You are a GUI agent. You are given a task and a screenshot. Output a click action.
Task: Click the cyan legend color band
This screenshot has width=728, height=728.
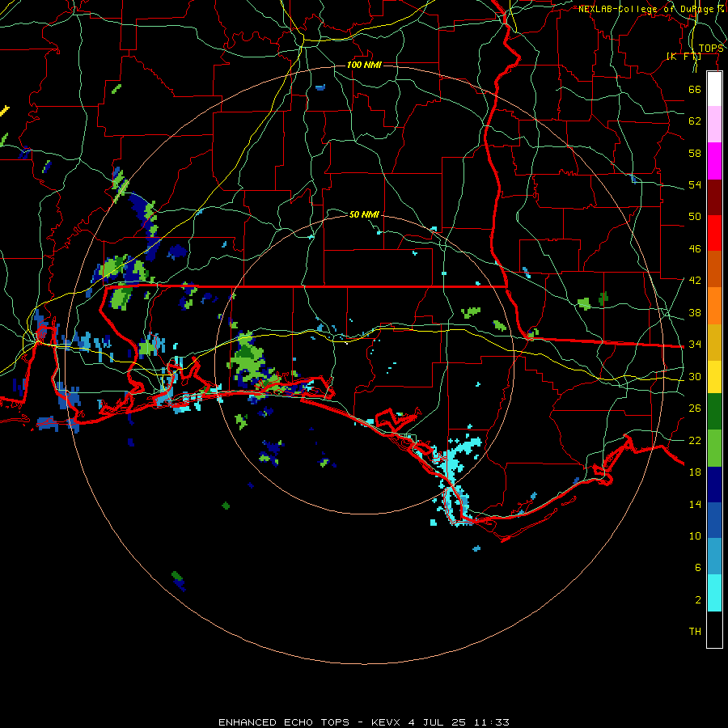coord(714,593)
